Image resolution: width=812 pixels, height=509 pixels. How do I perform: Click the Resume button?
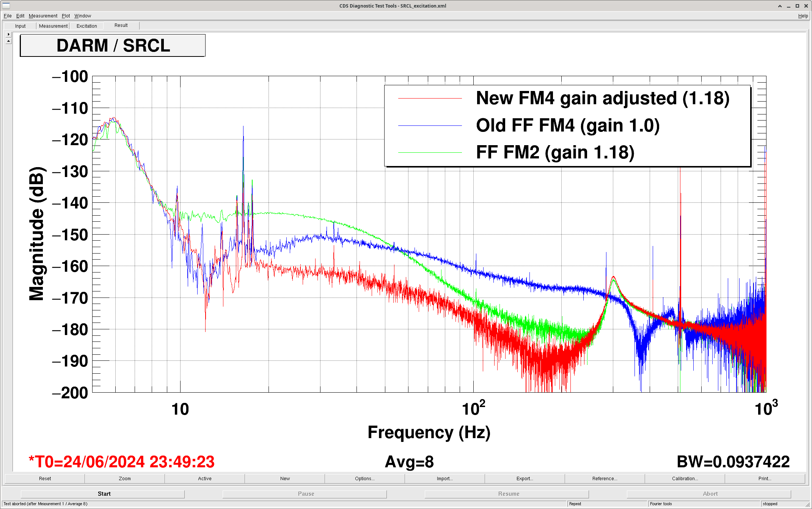tap(507, 494)
